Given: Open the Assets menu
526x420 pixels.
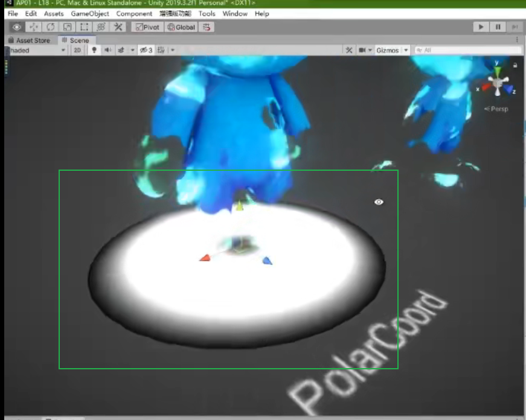Looking at the screenshot, I should pos(54,14).
